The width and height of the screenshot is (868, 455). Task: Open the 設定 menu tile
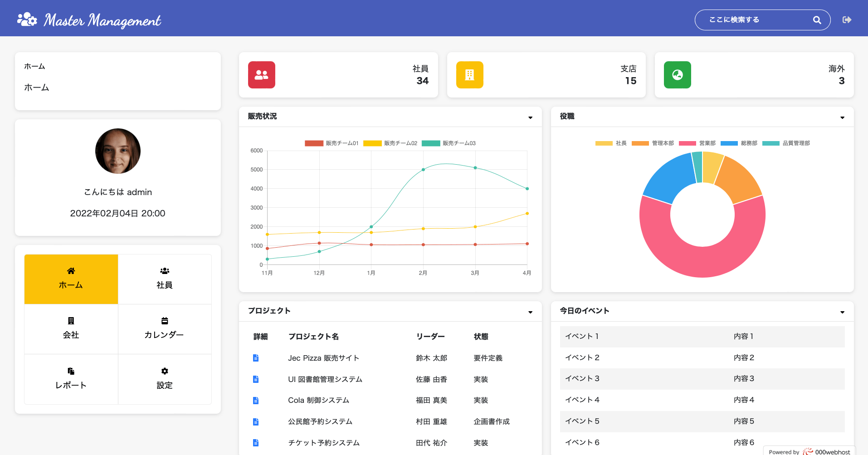click(x=165, y=379)
